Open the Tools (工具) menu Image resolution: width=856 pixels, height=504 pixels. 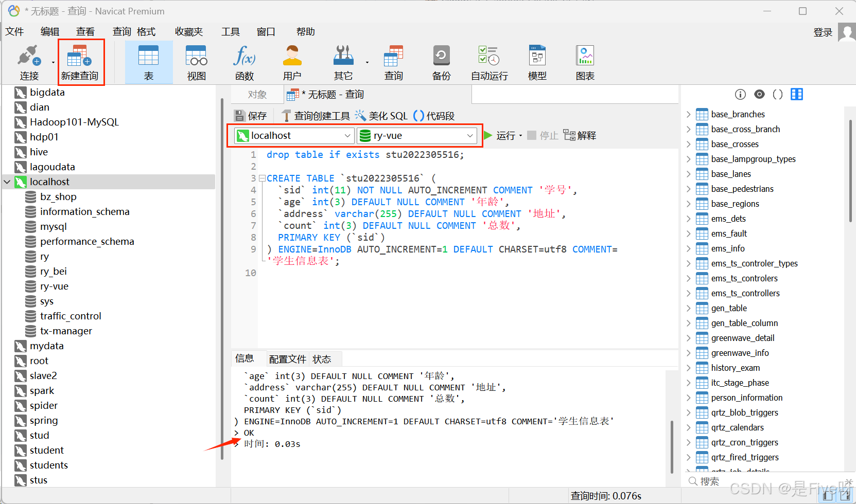pyautogui.click(x=231, y=32)
